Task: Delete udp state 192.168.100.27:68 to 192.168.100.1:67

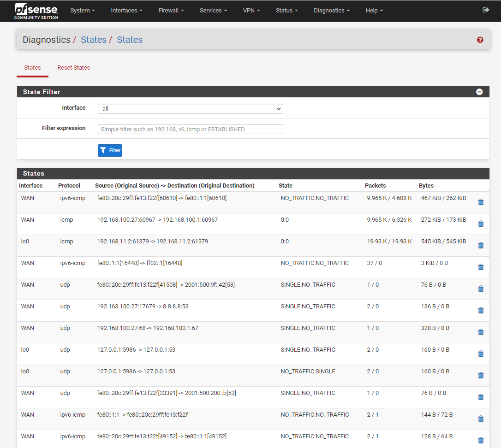Action: pyautogui.click(x=481, y=332)
